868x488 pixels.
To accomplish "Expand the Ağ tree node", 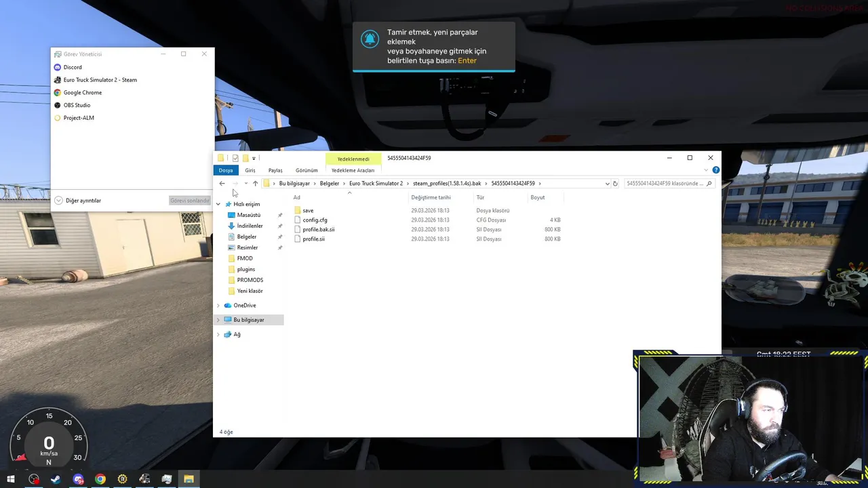I will pos(218,335).
